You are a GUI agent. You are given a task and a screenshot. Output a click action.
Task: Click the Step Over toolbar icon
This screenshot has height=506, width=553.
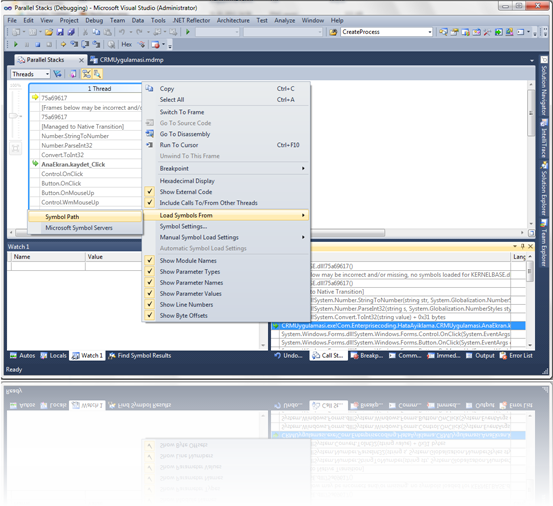(85, 44)
